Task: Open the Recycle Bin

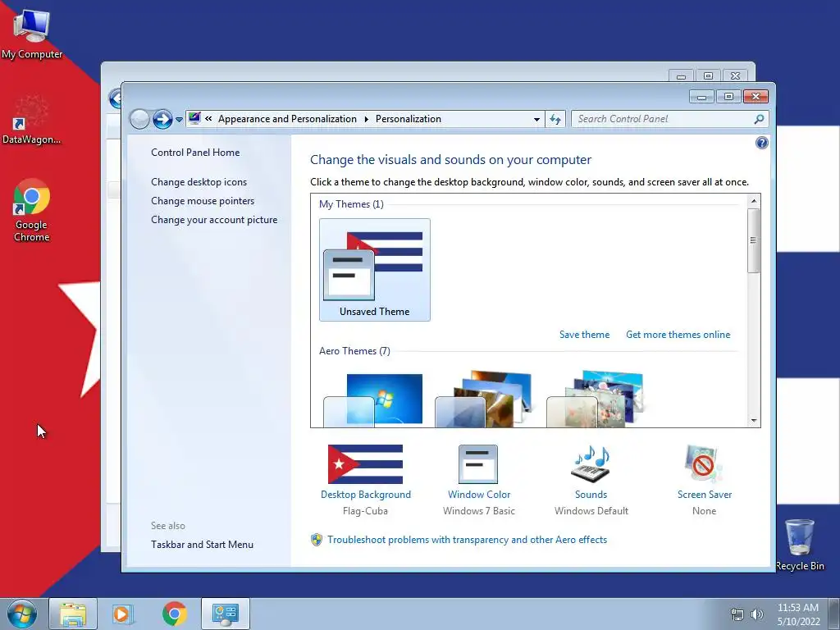Action: (x=800, y=545)
